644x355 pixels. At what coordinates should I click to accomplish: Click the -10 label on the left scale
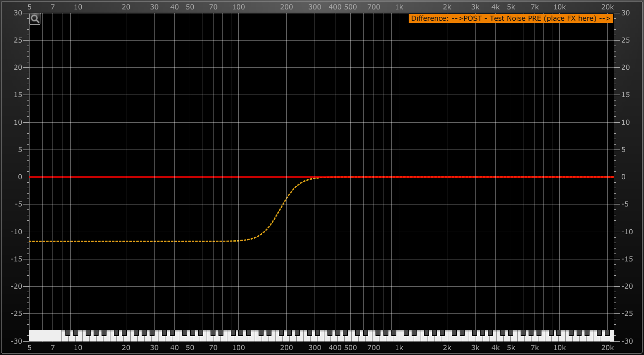tap(17, 232)
